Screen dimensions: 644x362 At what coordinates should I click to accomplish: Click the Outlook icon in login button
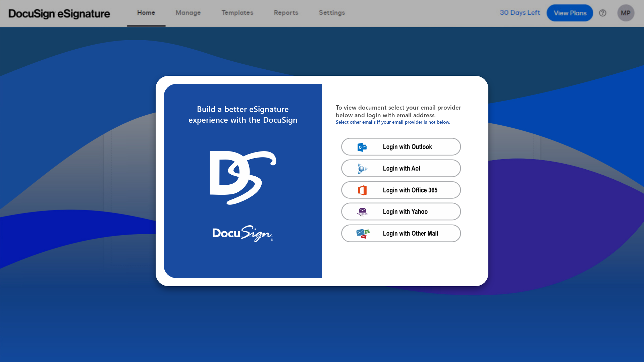(x=362, y=147)
